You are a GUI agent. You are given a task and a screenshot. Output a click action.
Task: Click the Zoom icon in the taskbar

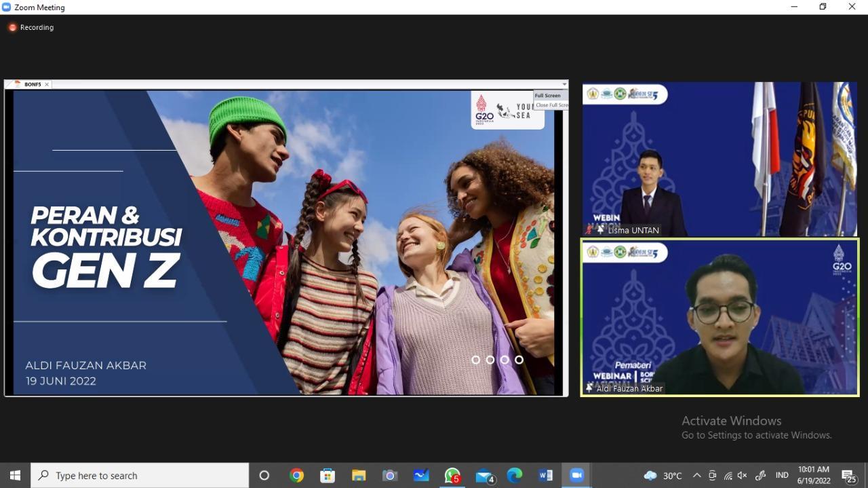(577, 476)
